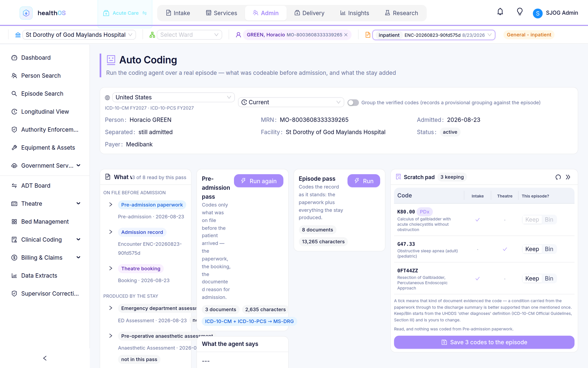
Task: Switch to Intake tab
Action: coord(178,13)
